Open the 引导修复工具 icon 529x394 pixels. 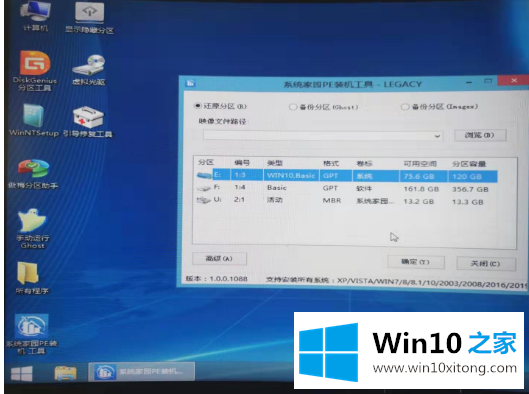(x=88, y=122)
